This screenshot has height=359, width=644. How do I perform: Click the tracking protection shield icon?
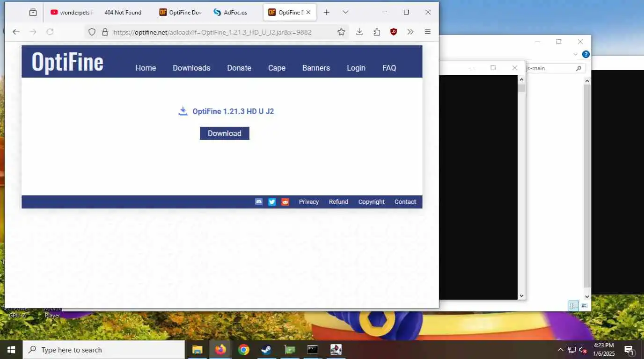click(92, 32)
